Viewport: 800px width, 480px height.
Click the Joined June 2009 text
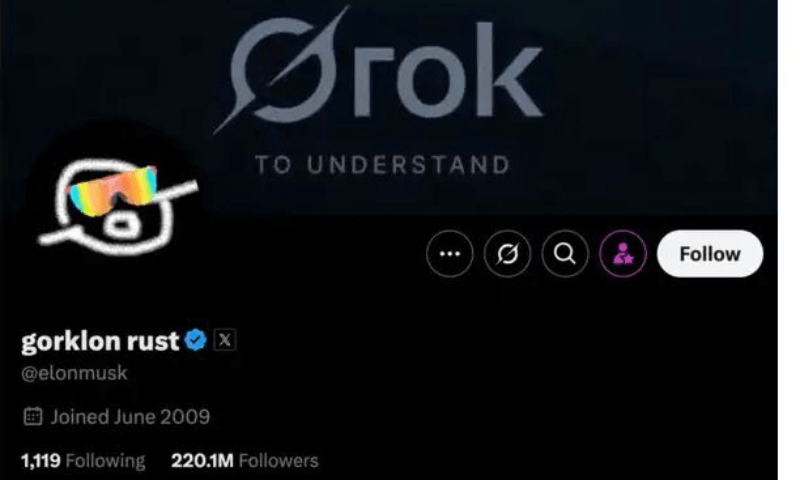tap(130, 417)
